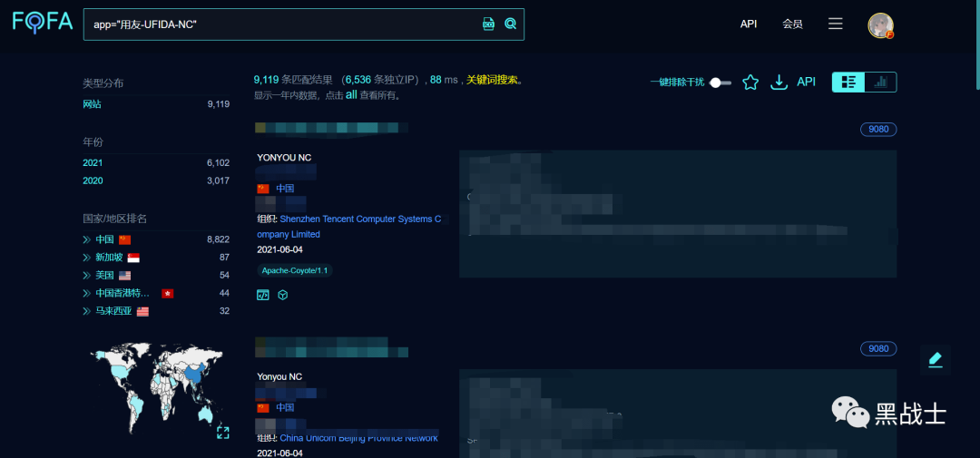The width and height of the screenshot is (980, 458).
Task: Open the API menu in the top bar
Action: pos(749,24)
